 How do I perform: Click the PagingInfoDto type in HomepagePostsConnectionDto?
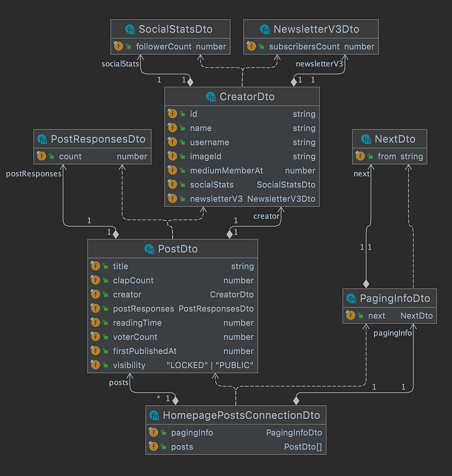pyautogui.click(x=294, y=432)
